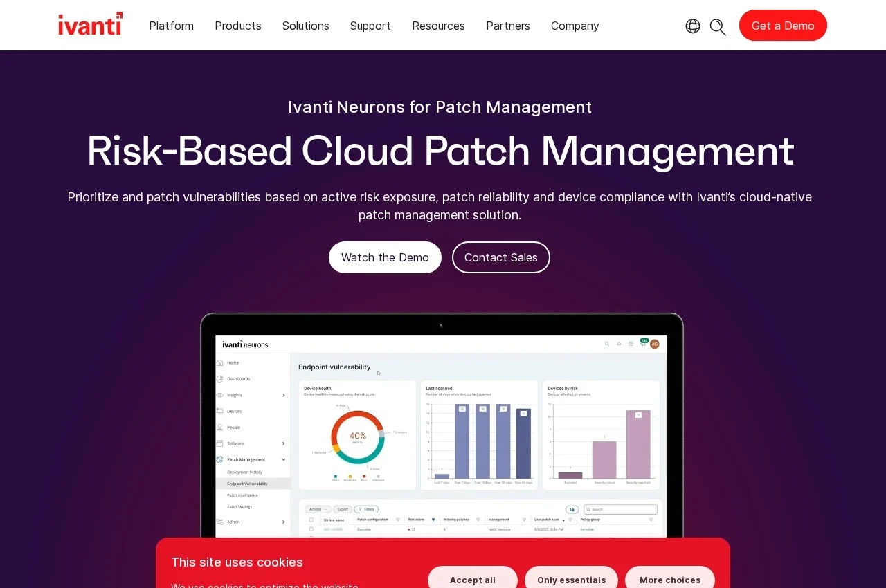Expand the Admin sidebar chevron

pyautogui.click(x=284, y=522)
